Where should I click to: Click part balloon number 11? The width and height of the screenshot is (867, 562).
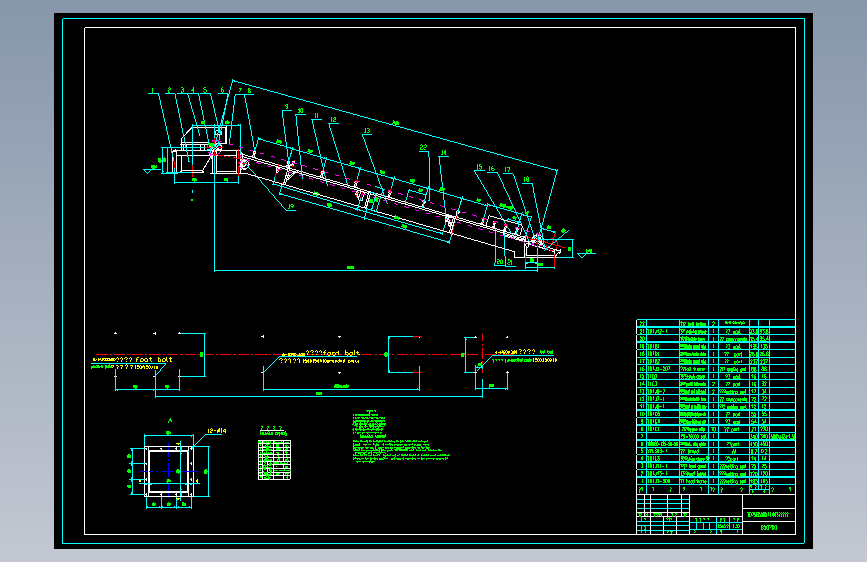point(316,116)
